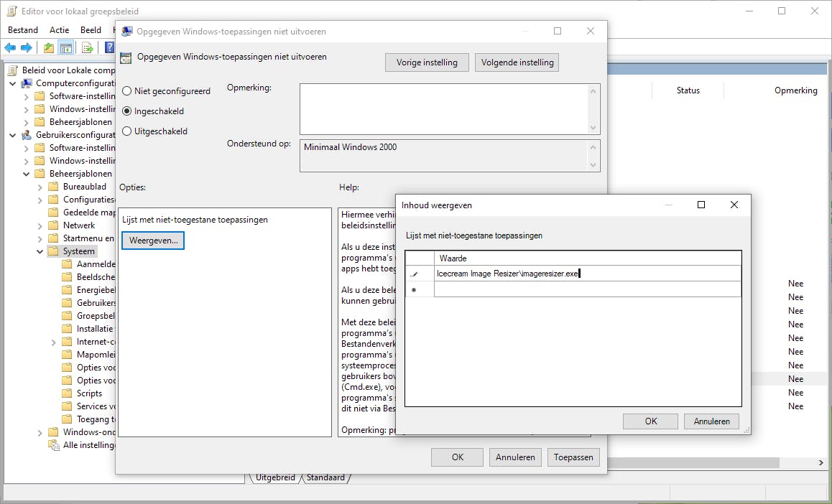Click the policy setting icon beside dialog heading

[126, 57]
